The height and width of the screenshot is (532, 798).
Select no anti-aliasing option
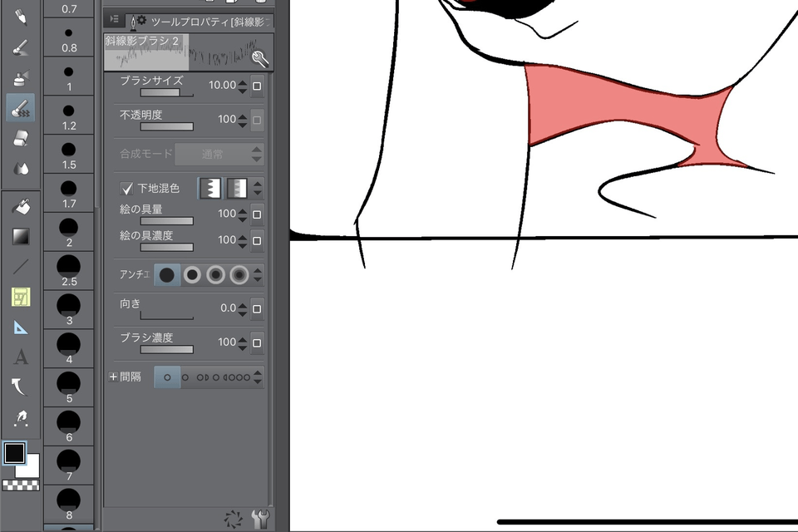(167, 275)
